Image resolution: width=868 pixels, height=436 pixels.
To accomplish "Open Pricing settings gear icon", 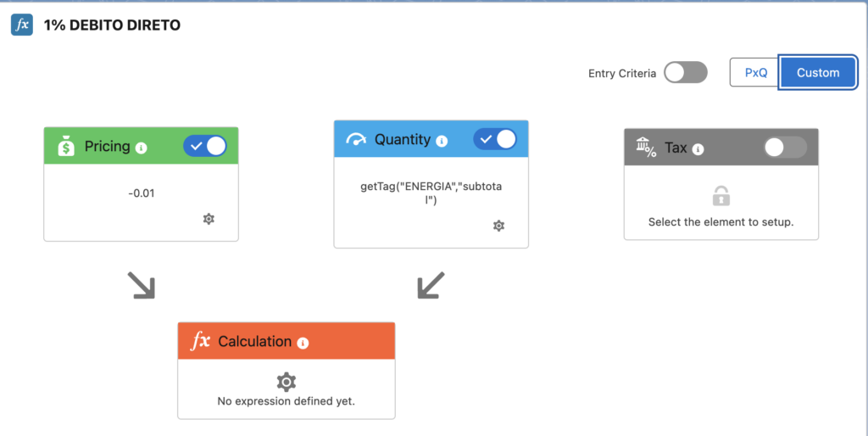I will click(x=209, y=219).
